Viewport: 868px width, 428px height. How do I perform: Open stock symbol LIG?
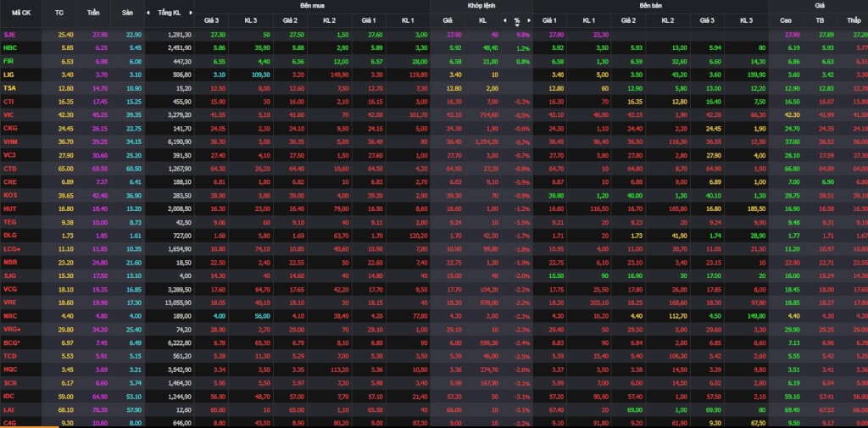point(8,75)
